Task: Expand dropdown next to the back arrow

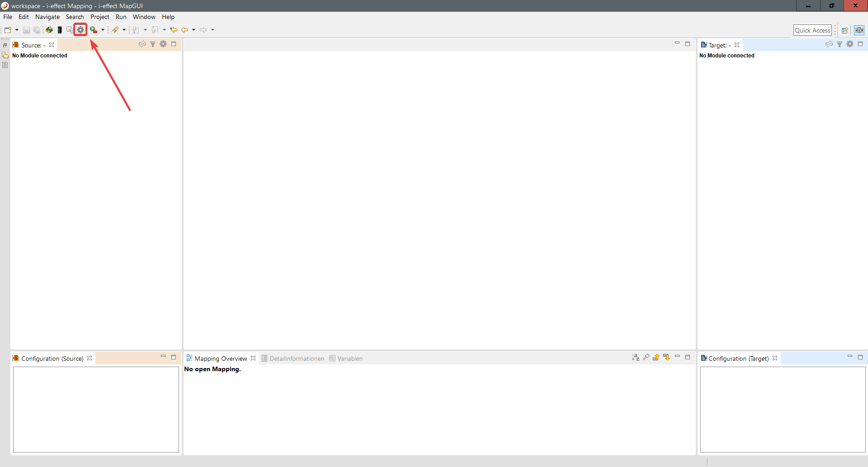Action: pyautogui.click(x=194, y=30)
